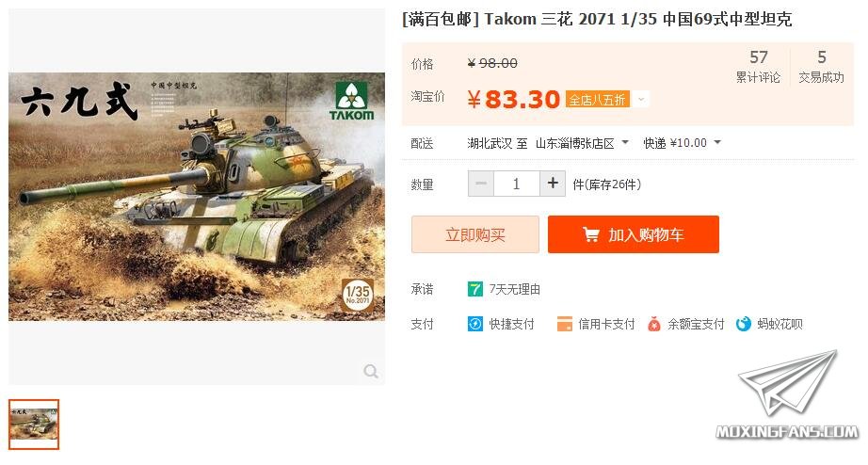Viewport: 868px width, 465px height.
Task: Click the 快捷支付 blue payment icon
Action: point(475,324)
